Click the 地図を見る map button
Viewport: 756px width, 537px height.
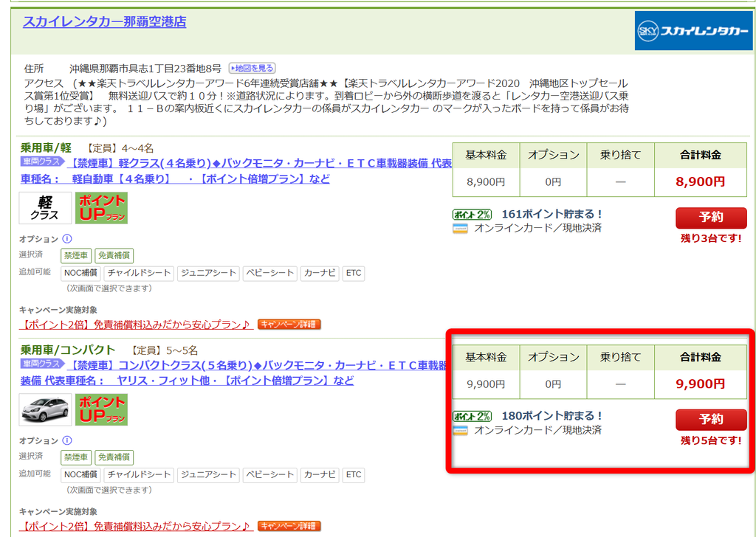click(251, 68)
